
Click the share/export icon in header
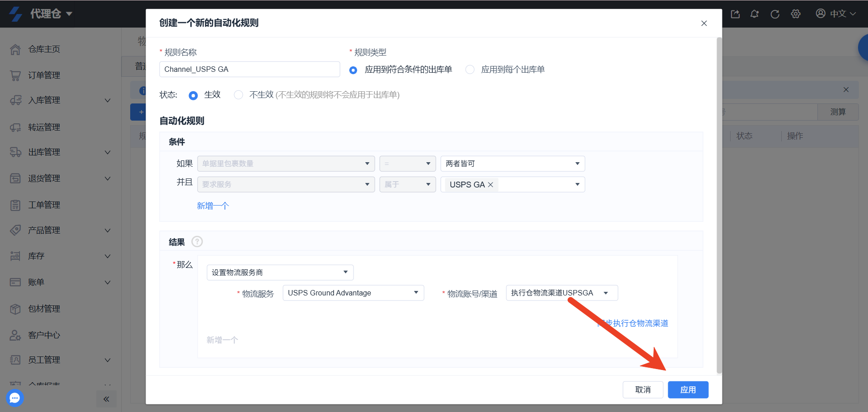(735, 14)
